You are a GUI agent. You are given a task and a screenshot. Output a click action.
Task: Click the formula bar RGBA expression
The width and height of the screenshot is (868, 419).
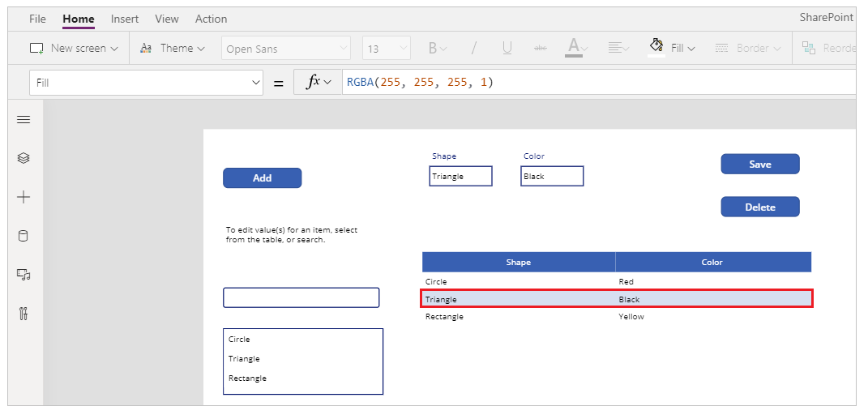click(420, 83)
